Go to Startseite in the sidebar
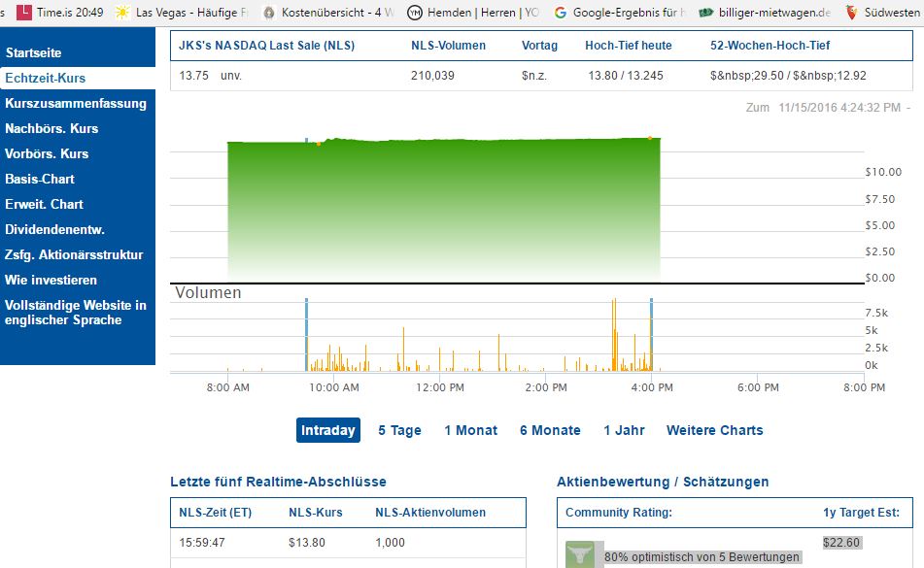924x568 pixels. [34, 53]
